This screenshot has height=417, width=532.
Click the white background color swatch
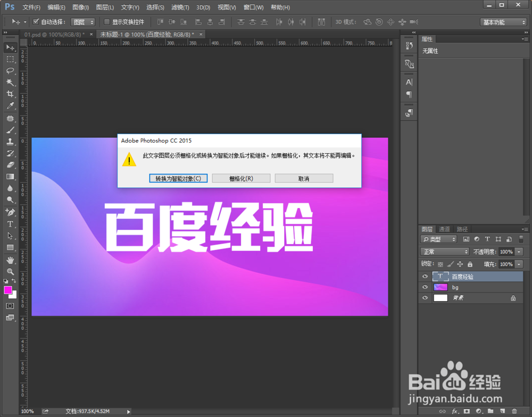point(14,295)
